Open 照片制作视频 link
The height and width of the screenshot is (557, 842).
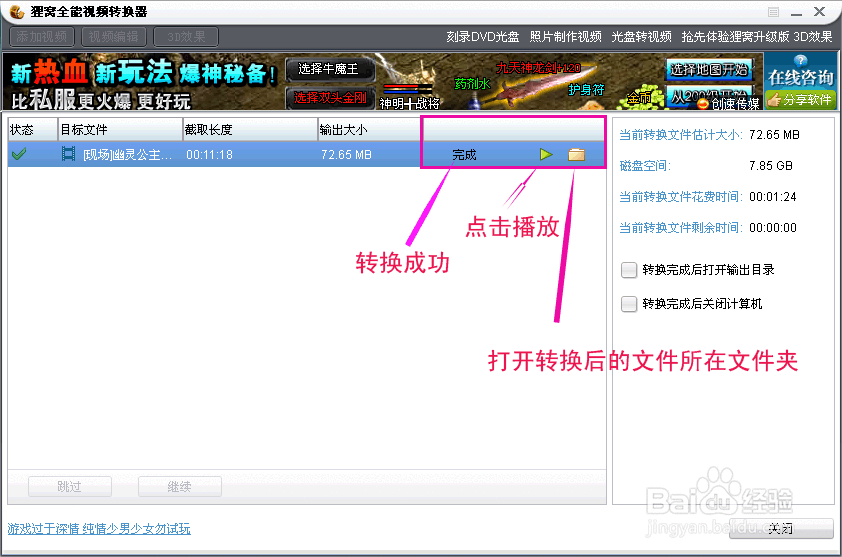pyautogui.click(x=565, y=37)
